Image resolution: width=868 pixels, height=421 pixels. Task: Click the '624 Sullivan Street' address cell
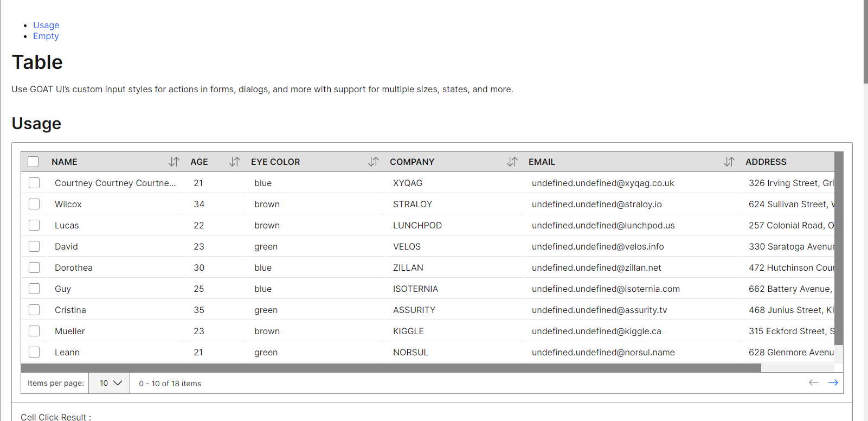[x=788, y=204]
